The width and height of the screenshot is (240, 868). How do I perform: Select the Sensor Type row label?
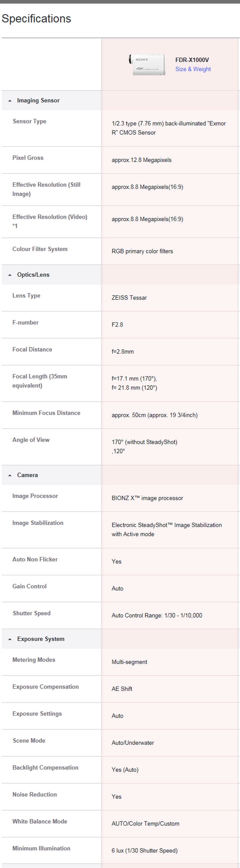point(29,121)
